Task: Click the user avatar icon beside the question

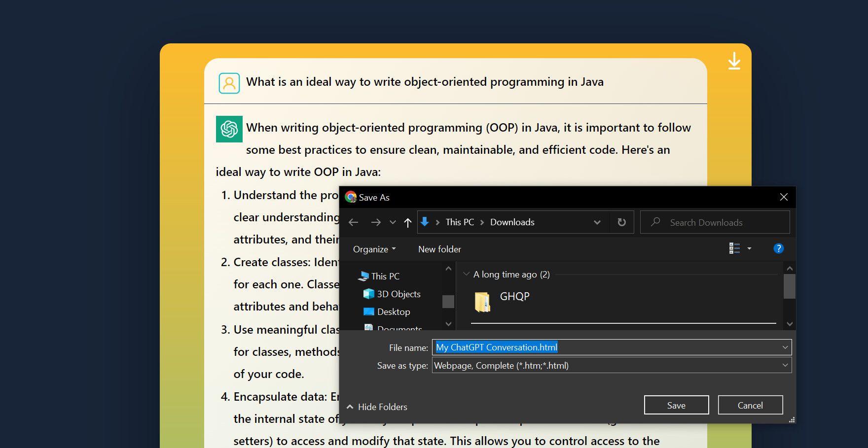Action: [x=229, y=83]
